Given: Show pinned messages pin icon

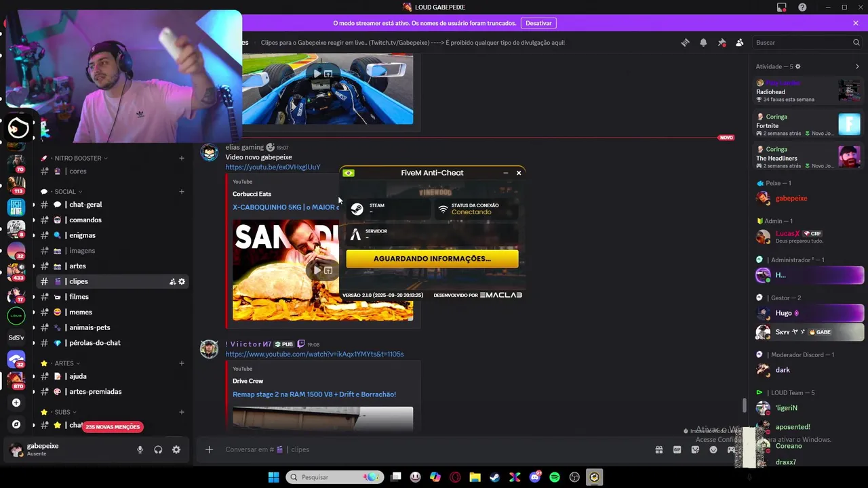Looking at the screenshot, I should [x=722, y=43].
